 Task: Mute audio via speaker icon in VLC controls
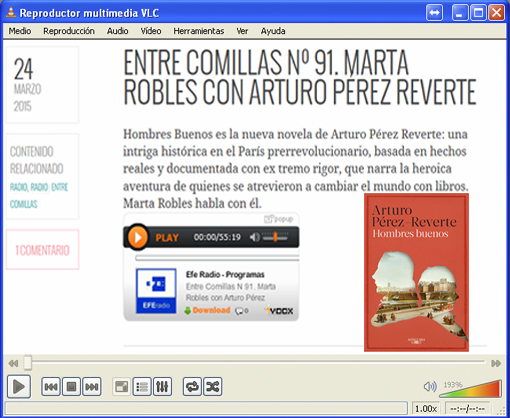point(430,387)
